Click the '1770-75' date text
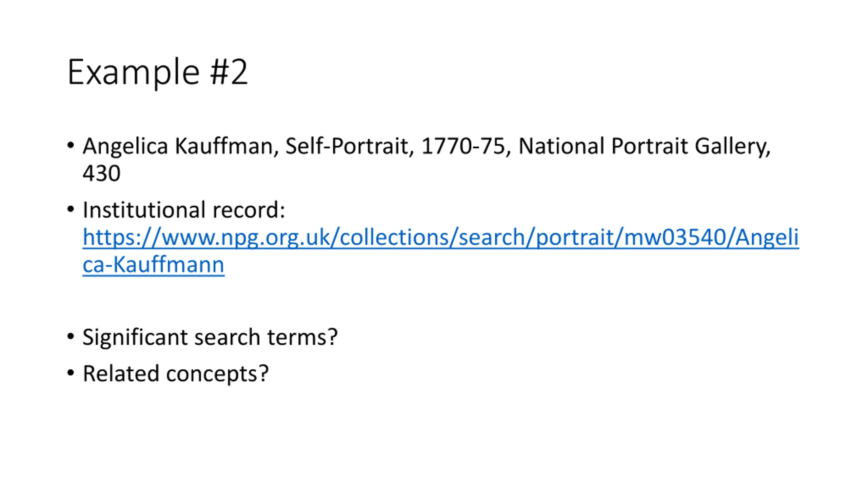Screen dimensions: 868x488 [x=463, y=146]
